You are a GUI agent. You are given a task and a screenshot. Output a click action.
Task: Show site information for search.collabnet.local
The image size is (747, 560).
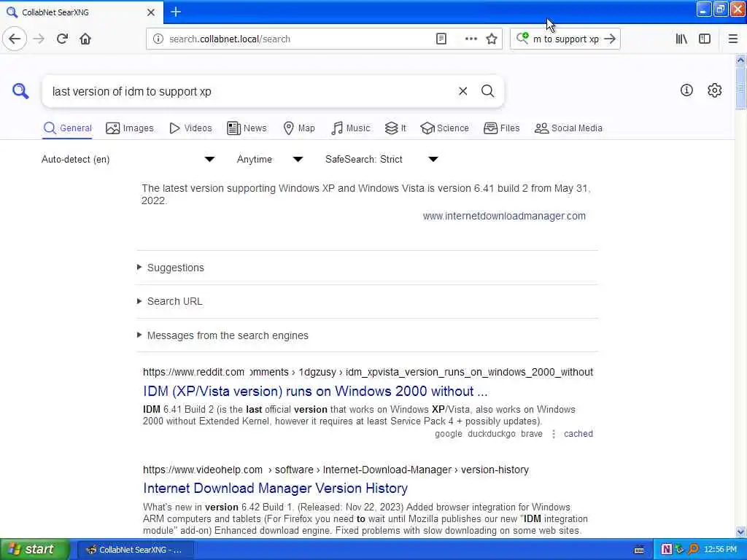[158, 39]
